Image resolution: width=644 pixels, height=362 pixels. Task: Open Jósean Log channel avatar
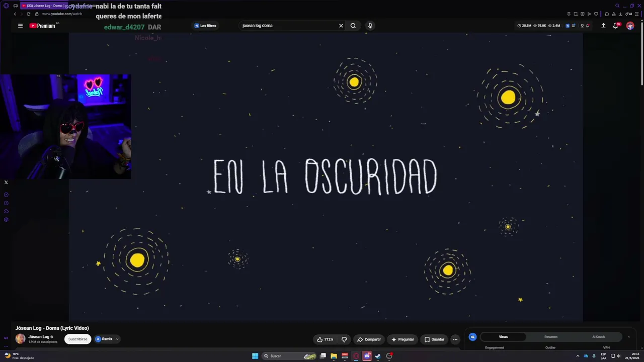[20, 339]
